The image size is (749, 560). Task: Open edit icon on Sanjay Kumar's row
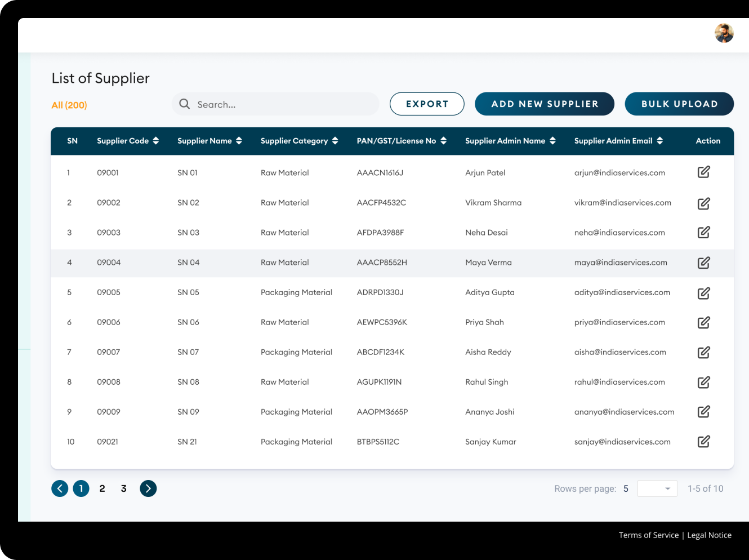click(703, 442)
